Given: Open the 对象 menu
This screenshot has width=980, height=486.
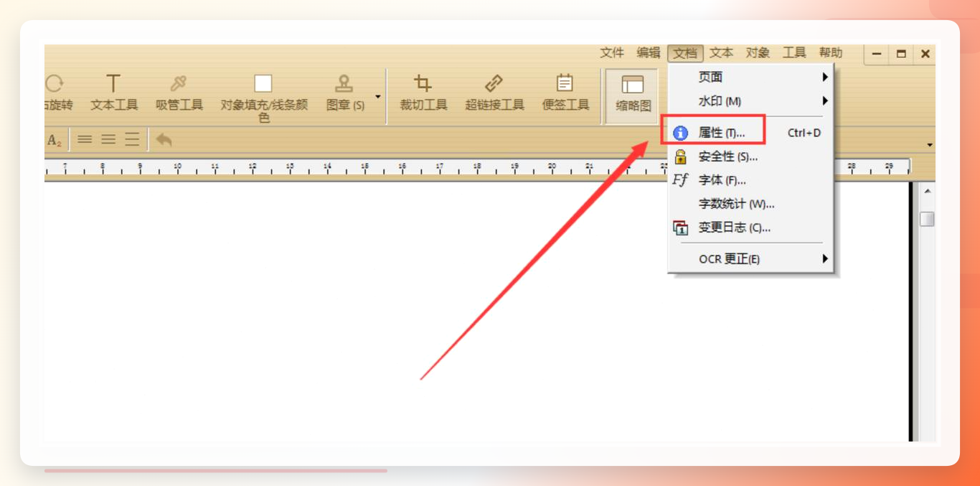Looking at the screenshot, I should pos(758,53).
